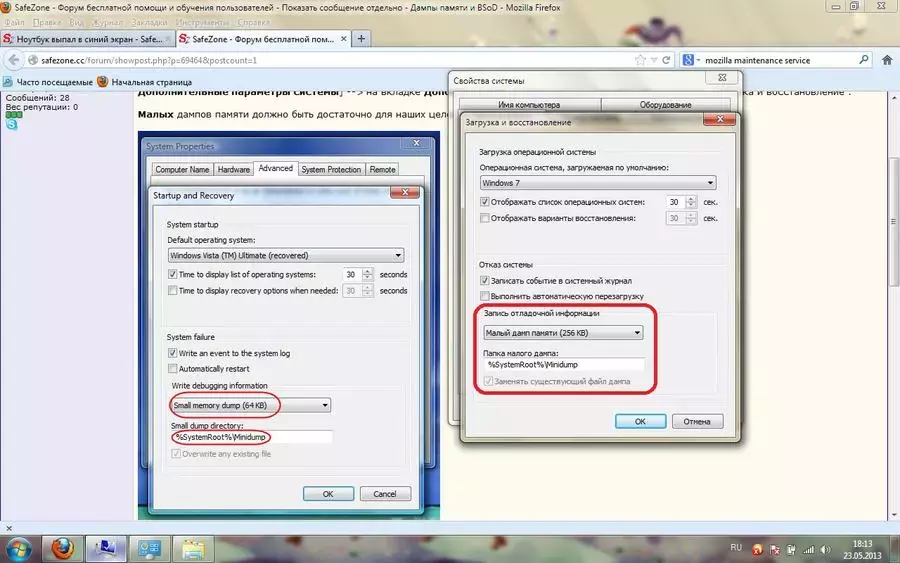Open the volume tray icon

tap(825, 549)
